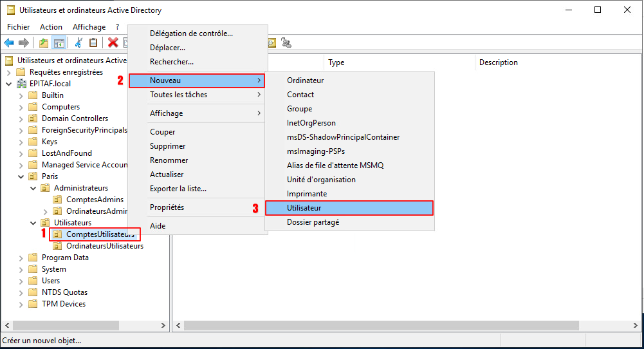Open the Affichage menu in menu bar
This screenshot has width=644, height=349.
89,27
